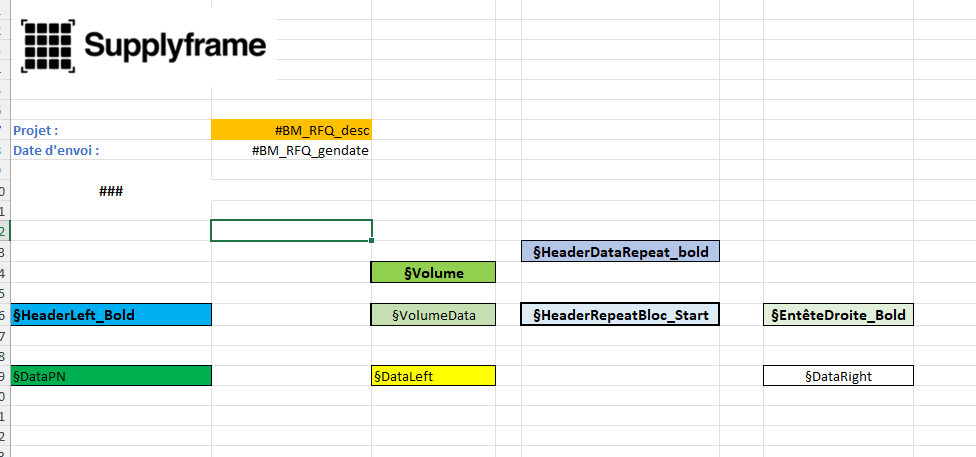Select the §HeaderDataRepeat_bold cell
The height and width of the screenshot is (457, 976).
(x=620, y=252)
